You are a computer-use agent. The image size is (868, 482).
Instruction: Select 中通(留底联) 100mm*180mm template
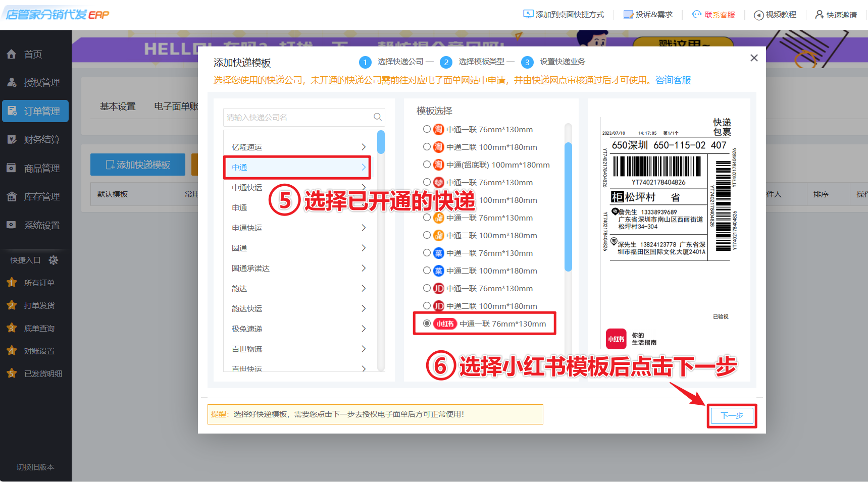point(427,165)
